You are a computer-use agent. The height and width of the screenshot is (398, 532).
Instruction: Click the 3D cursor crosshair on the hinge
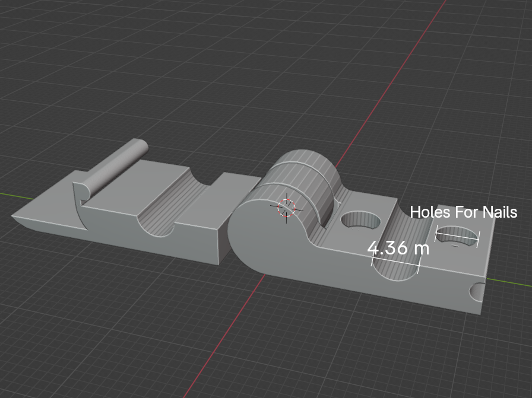coord(287,208)
